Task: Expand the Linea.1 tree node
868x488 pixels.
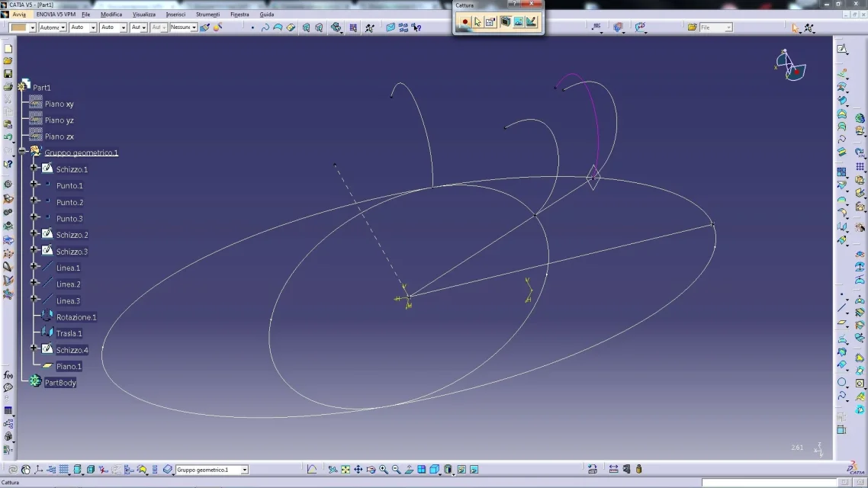Action: 34,265
